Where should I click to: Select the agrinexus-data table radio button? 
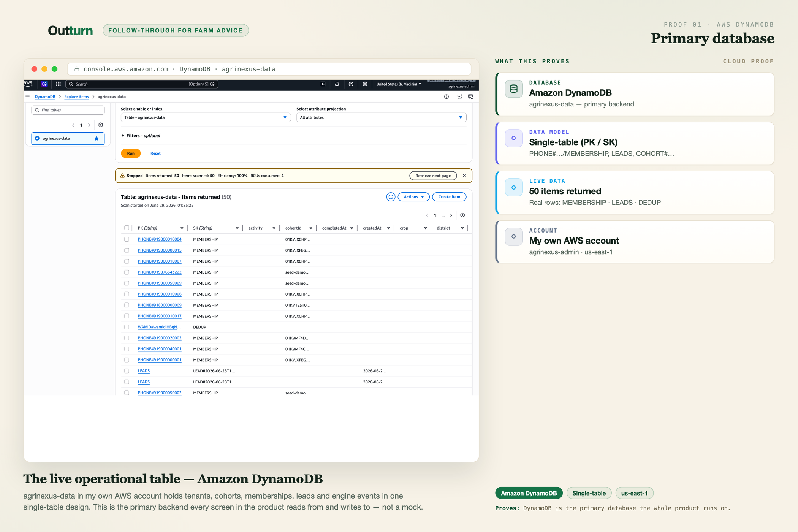(37, 138)
